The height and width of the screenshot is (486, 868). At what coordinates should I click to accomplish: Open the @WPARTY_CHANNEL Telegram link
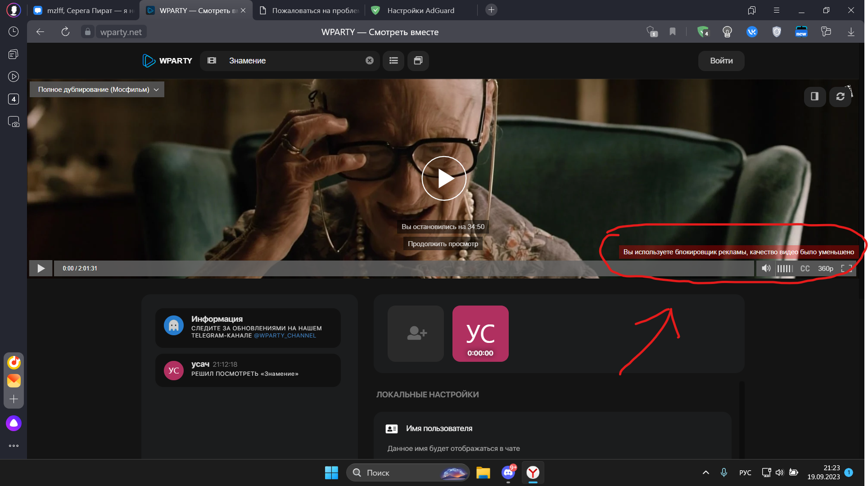pos(285,336)
